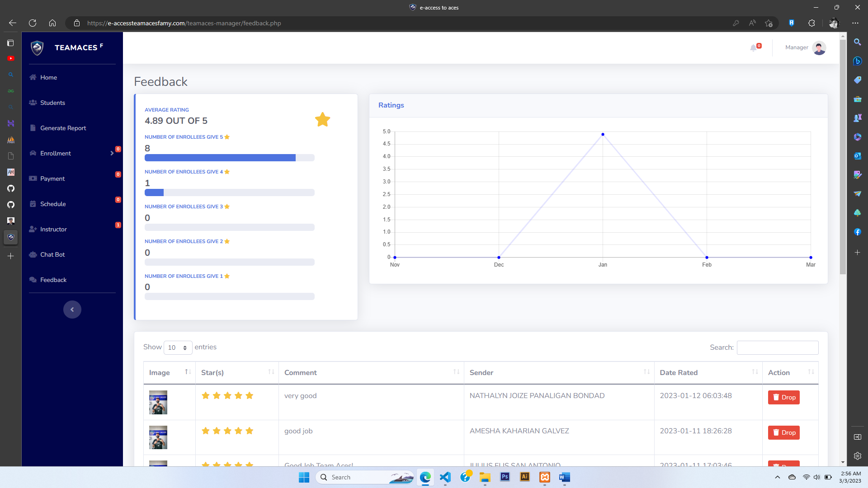Go to Generate Report in sidebar
This screenshot has width=868, height=488.
coord(63,128)
